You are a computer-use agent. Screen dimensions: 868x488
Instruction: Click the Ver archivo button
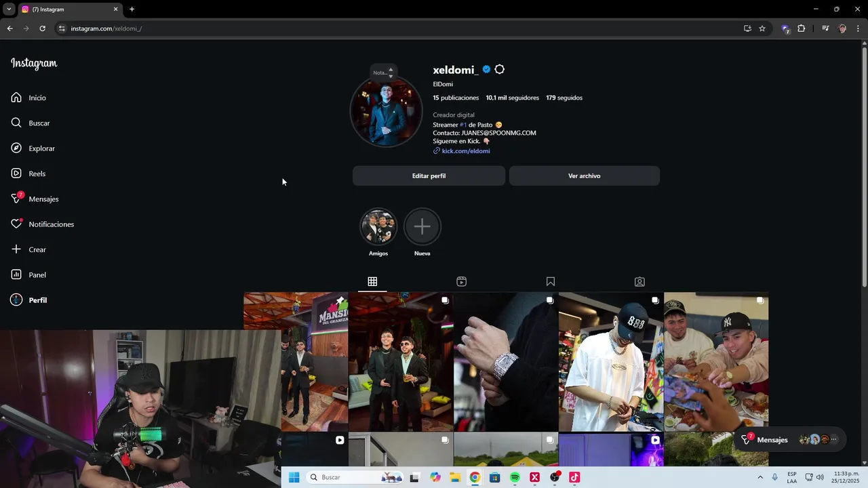click(x=584, y=176)
